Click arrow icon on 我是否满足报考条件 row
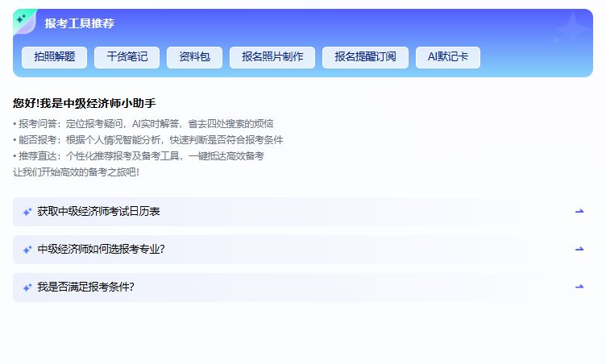The height and width of the screenshot is (364, 606). (x=579, y=287)
